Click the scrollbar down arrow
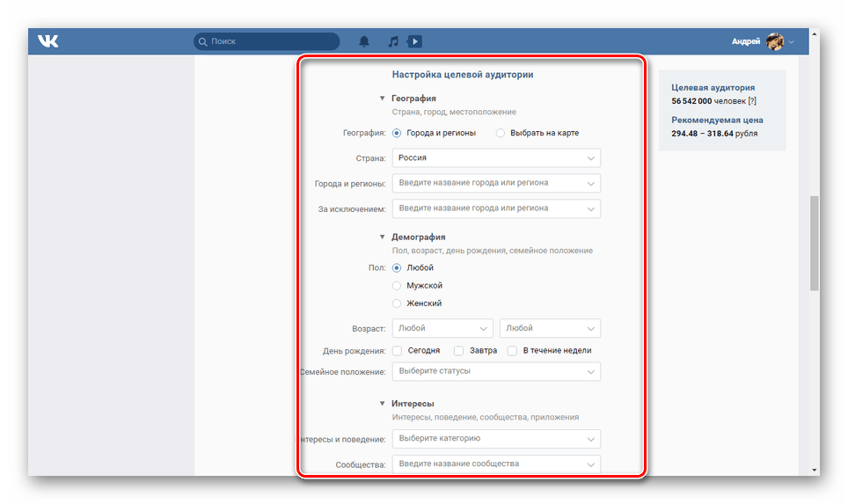 815,471
